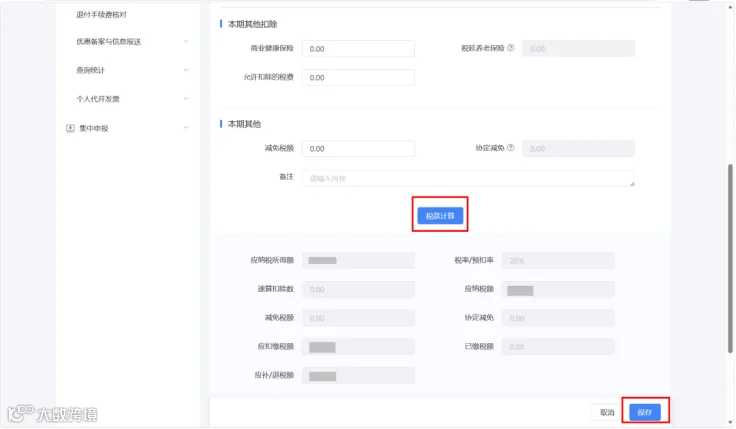Click the disabled 税延养老保险 field

578,48
